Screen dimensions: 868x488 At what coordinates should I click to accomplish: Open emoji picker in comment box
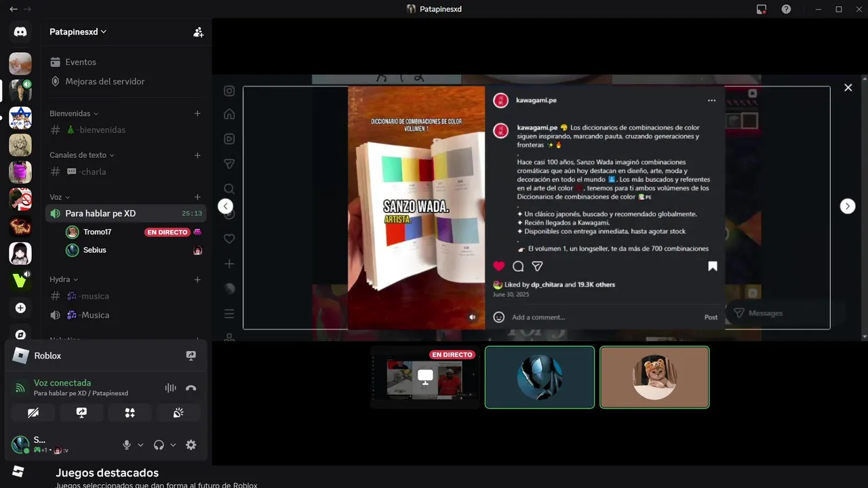click(x=499, y=317)
